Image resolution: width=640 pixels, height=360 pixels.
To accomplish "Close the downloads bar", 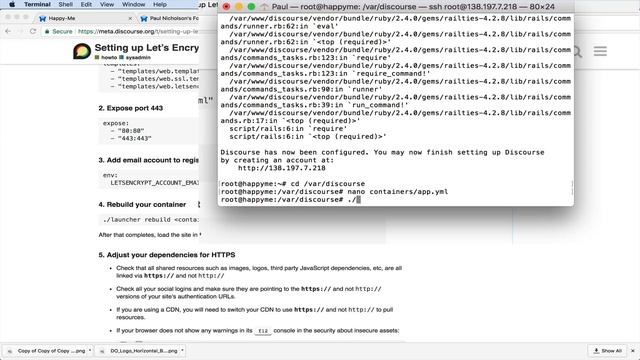I will 633,351.
